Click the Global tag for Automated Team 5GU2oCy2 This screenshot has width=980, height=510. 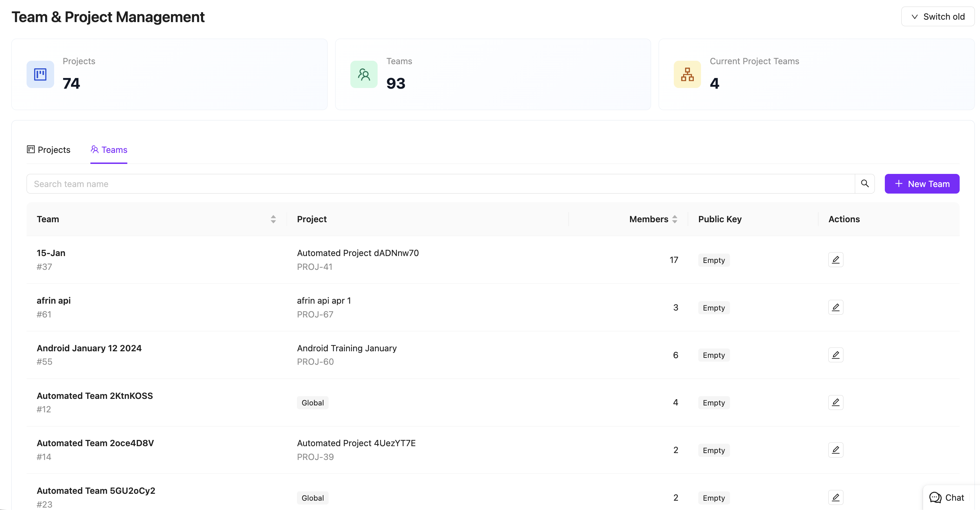[312, 498]
